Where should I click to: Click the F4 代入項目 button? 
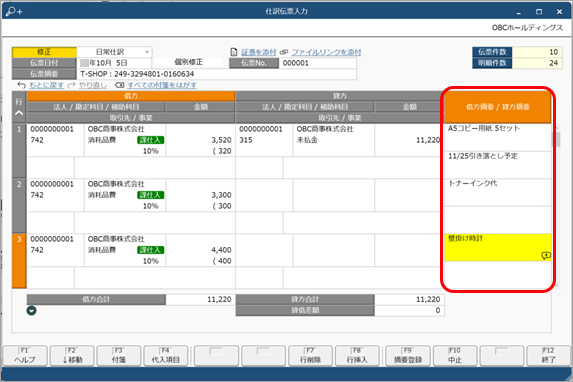tap(166, 356)
